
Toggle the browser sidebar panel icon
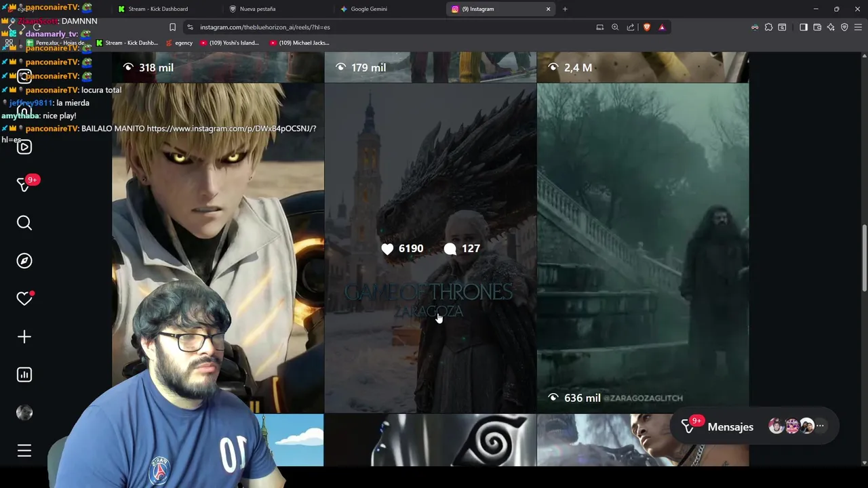pos(804,27)
